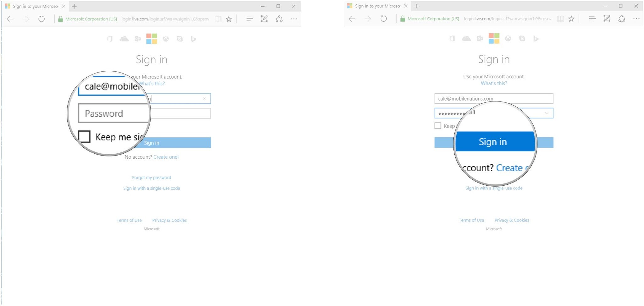Image resolution: width=644 pixels, height=306 pixels.
Task: Clear the email field in left window
Action: tap(204, 99)
